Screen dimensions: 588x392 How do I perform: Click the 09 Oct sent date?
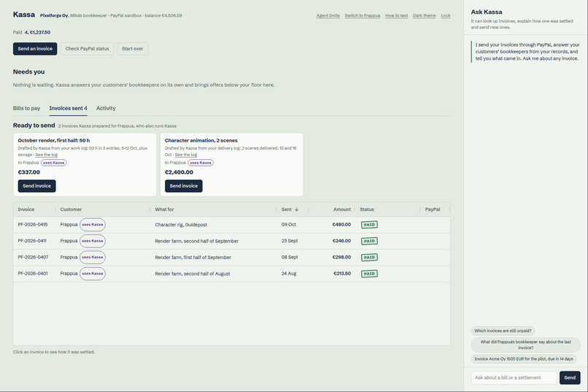(x=289, y=225)
